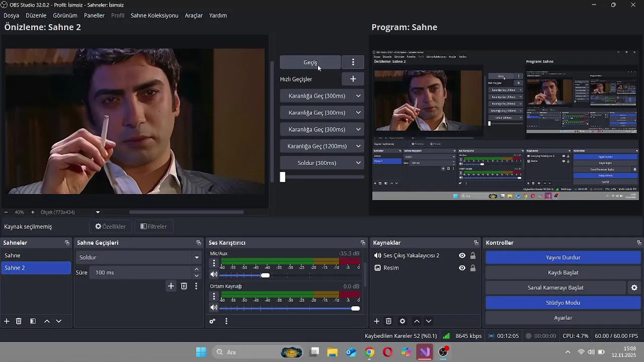644x362 pixels.
Task: Open advanced audio properties gears icon
Action: click(212, 321)
